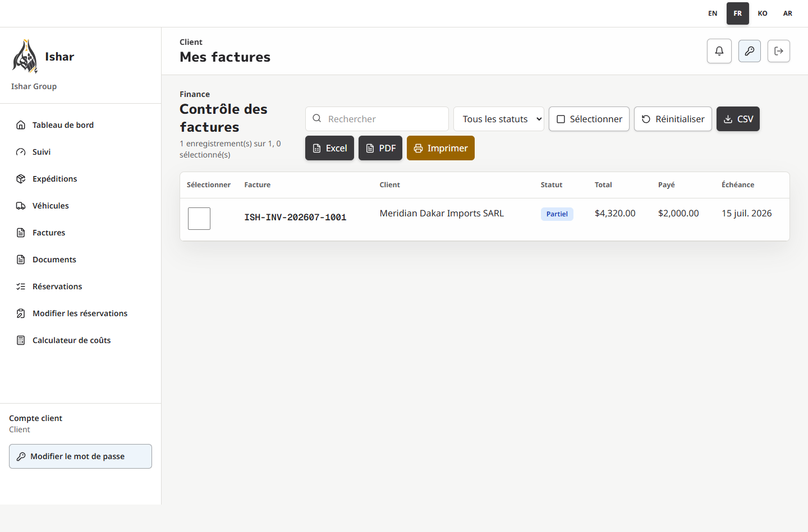This screenshot has width=808, height=532.
Task: Export invoices as PDF
Action: (x=380, y=148)
